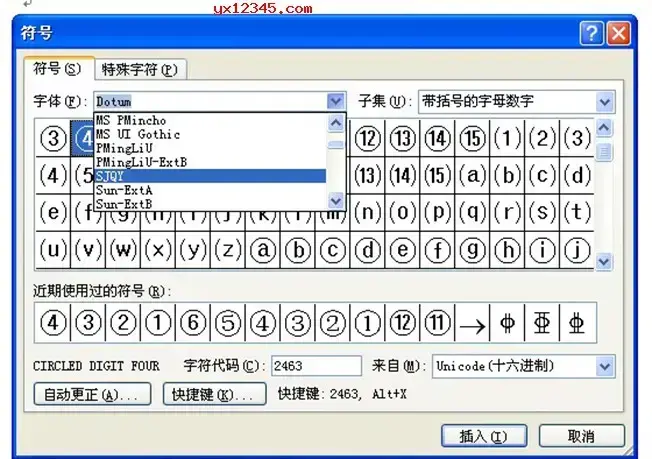Click the character code (字符代码) field

316,366
